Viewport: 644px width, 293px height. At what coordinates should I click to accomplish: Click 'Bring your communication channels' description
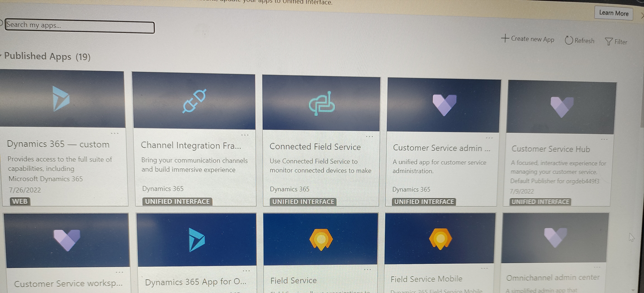[x=195, y=160]
